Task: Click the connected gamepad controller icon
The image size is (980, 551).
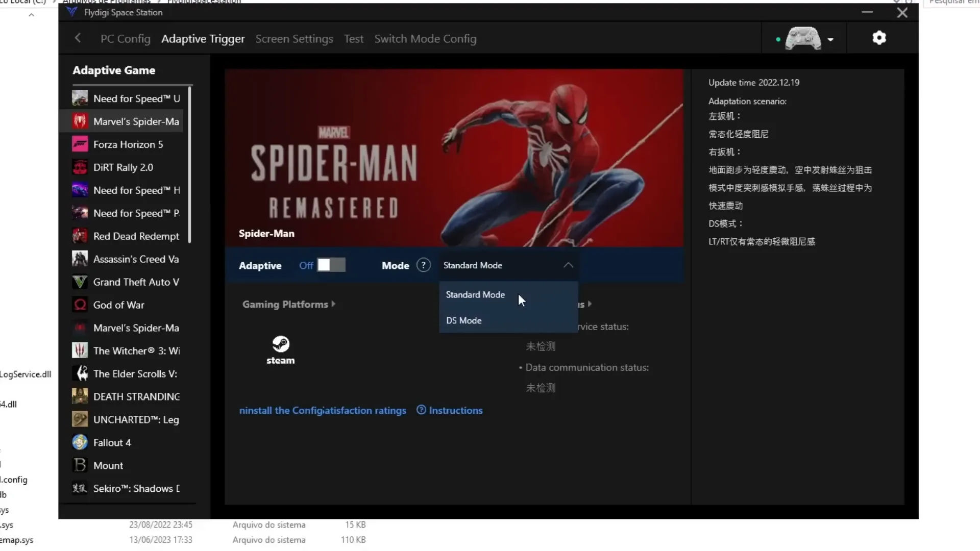Action: [803, 39]
